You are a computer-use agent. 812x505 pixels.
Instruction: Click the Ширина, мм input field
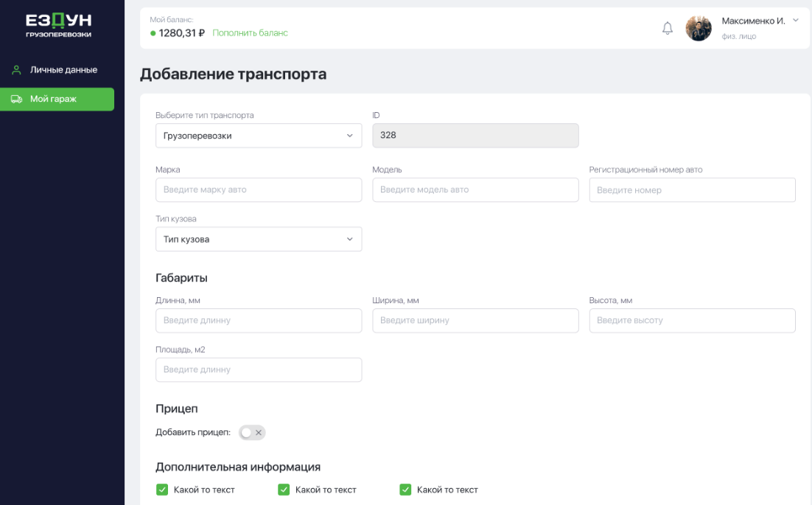[x=475, y=321]
